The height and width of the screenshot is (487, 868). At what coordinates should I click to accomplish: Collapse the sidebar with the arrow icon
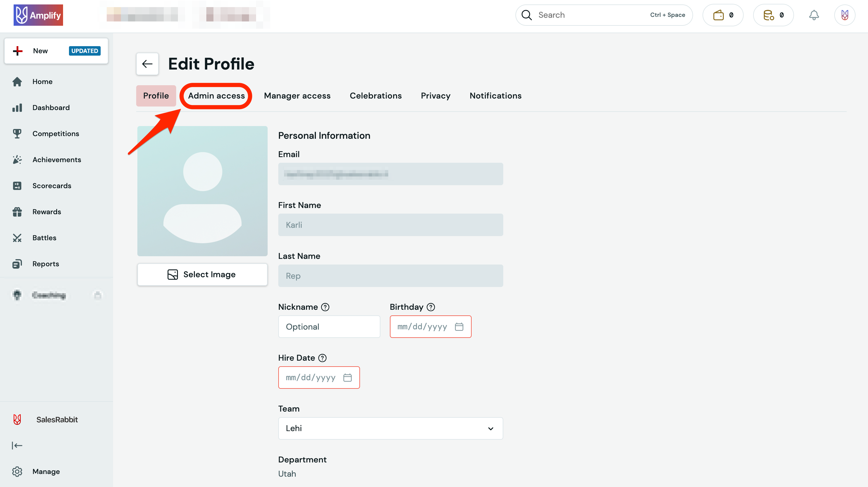[x=17, y=445]
